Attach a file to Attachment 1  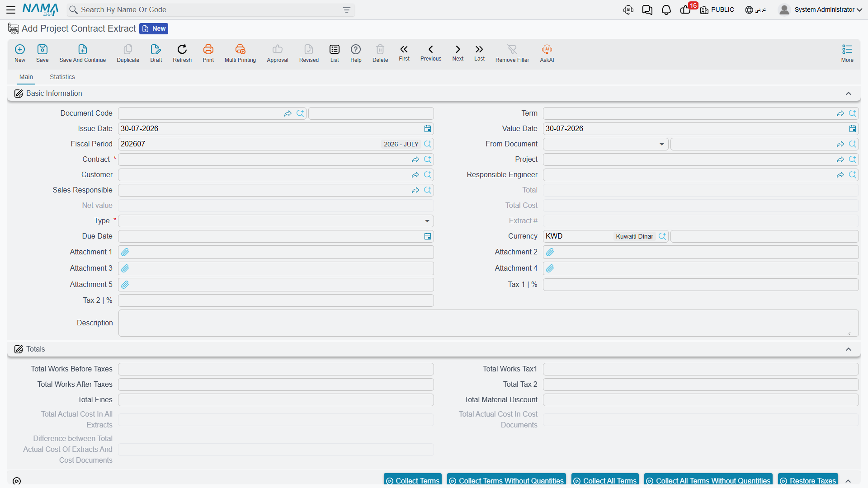[125, 252]
